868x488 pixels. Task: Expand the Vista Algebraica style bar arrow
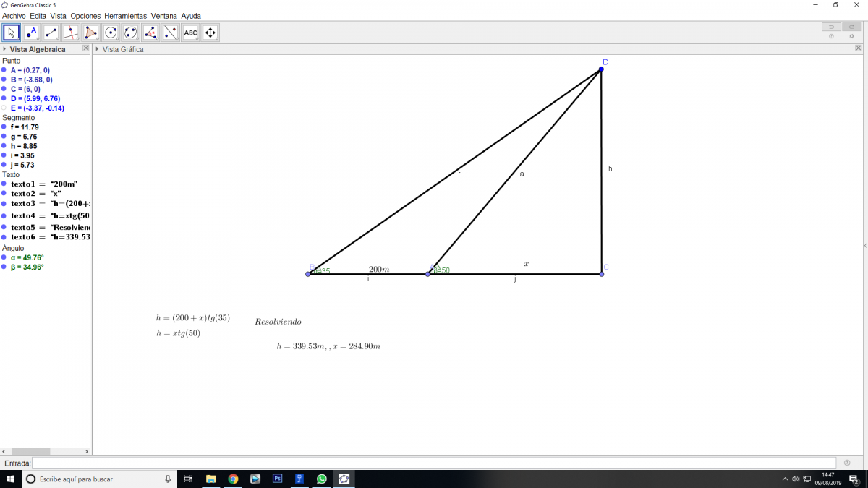(x=4, y=49)
